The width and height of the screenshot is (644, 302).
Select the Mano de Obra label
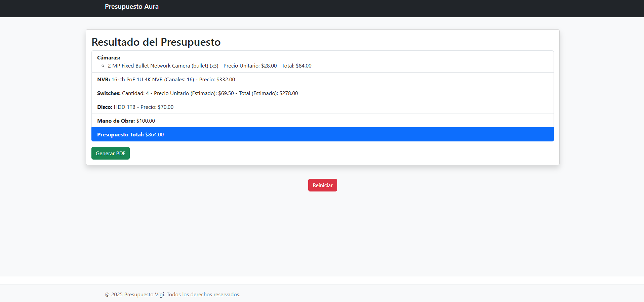[116, 121]
